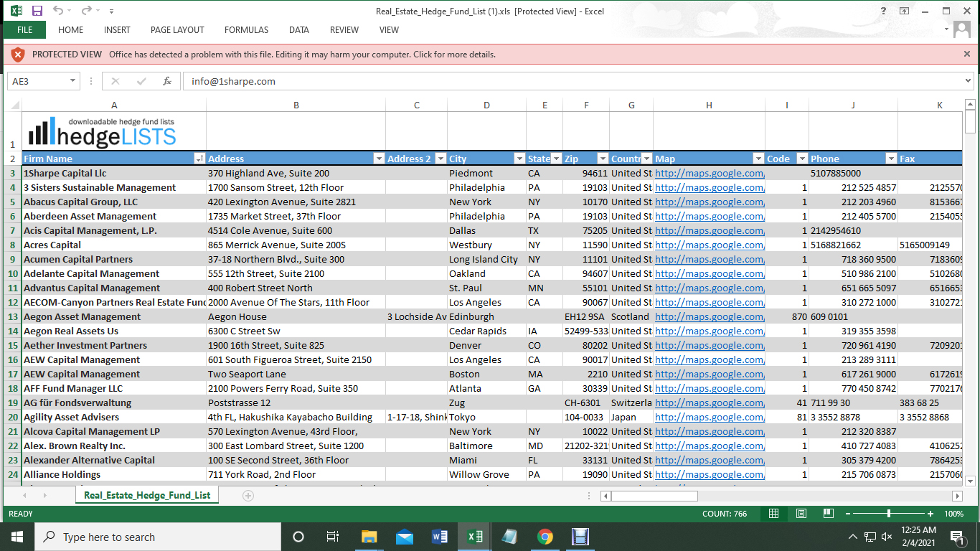The height and width of the screenshot is (551, 980).
Task: Expand the Customize Quick Access Toolbar menu
Action: (111, 9)
